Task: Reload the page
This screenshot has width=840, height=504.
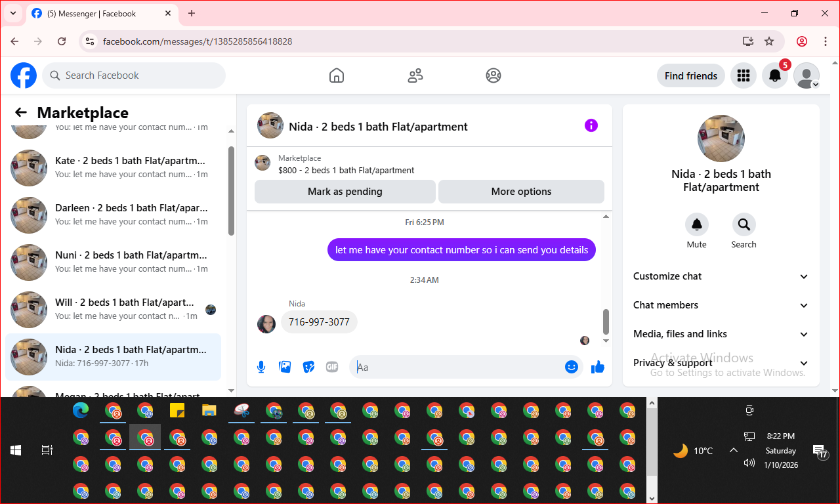Action: tap(62, 41)
